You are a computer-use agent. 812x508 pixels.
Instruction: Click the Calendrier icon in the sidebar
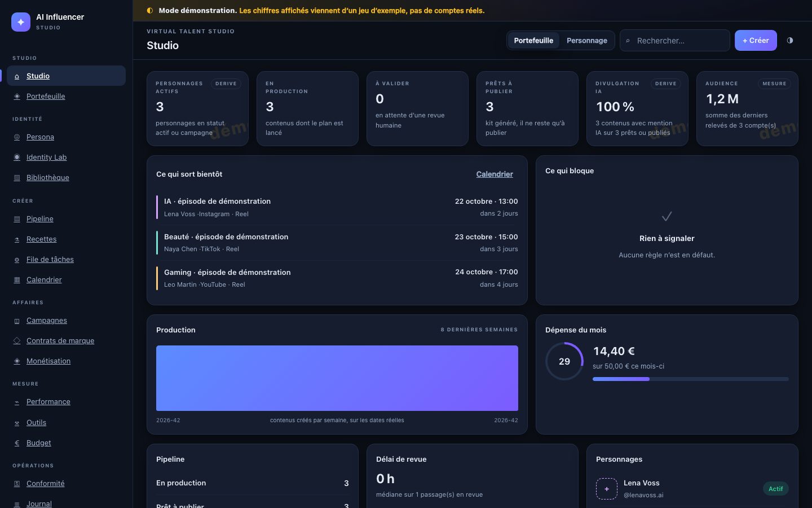[17, 280]
